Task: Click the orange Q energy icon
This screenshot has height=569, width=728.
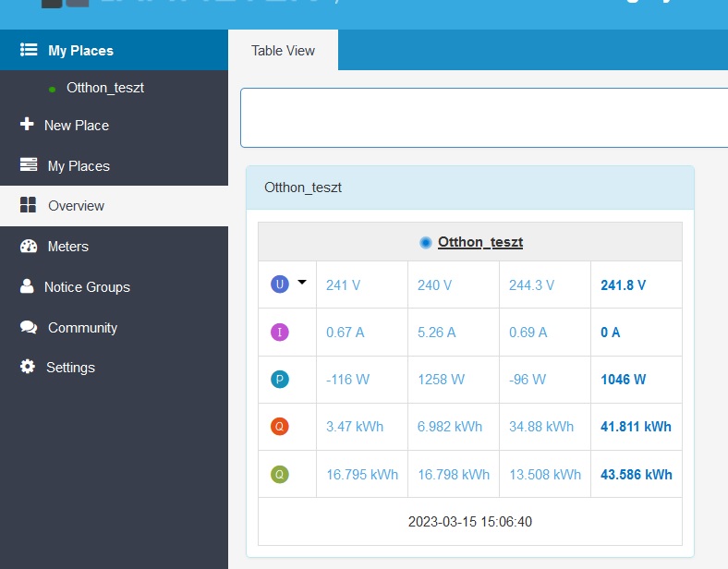Action: [279, 427]
